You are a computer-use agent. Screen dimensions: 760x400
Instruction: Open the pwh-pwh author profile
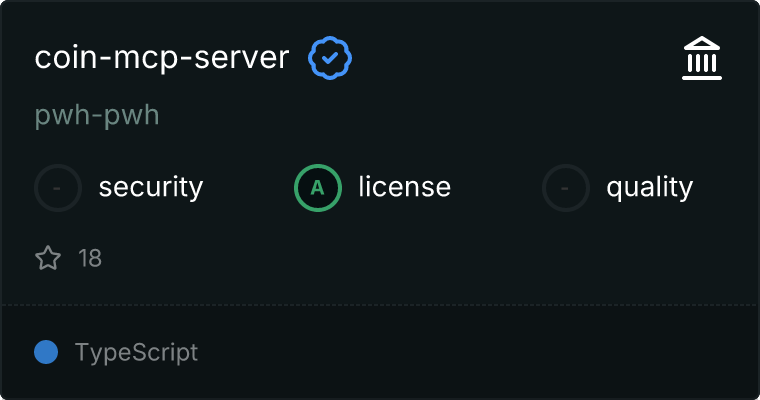97,116
